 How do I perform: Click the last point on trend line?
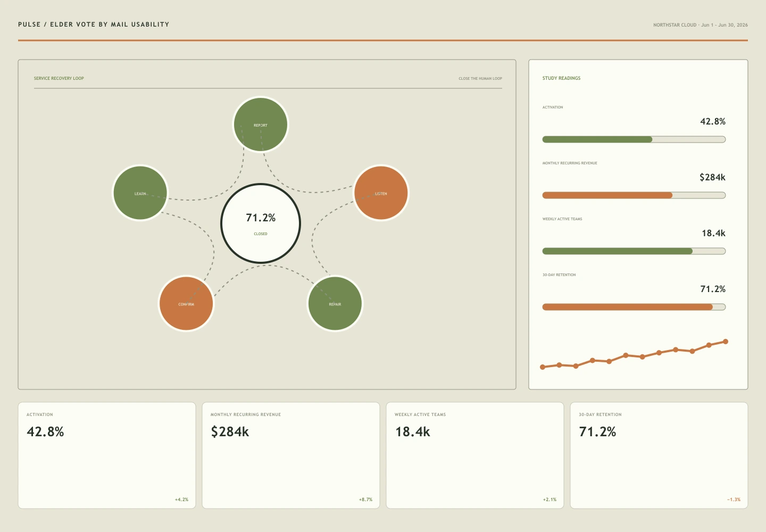tap(726, 342)
